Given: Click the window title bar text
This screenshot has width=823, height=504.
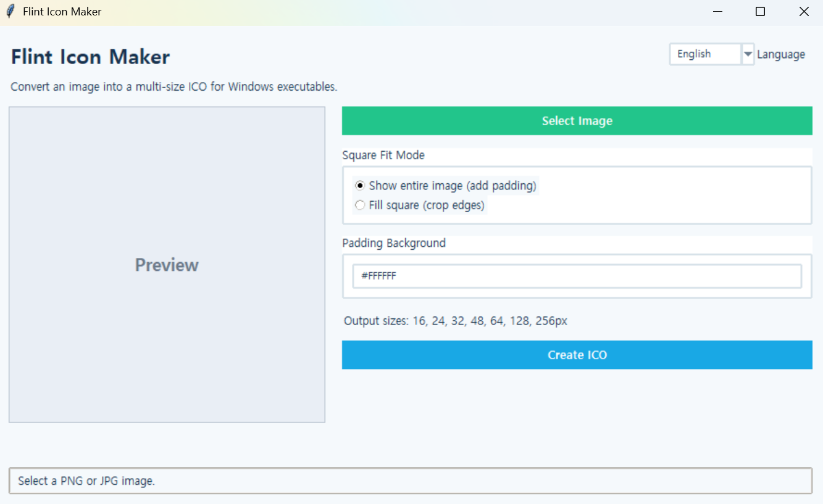Looking at the screenshot, I should pyautogui.click(x=62, y=12).
